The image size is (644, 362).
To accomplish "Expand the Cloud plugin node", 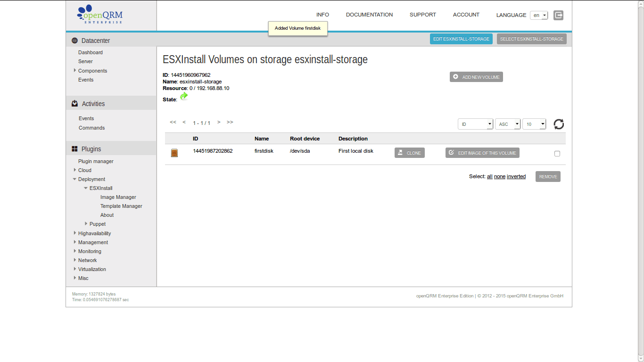I will (75, 170).
